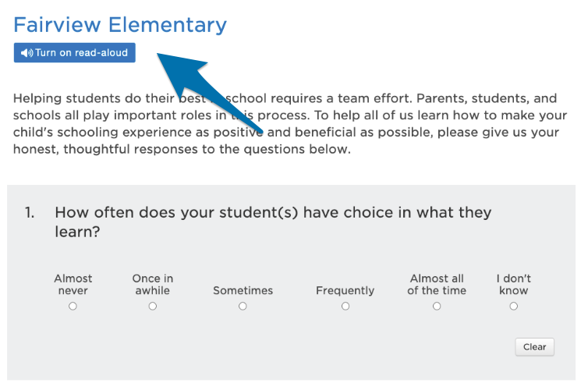The height and width of the screenshot is (390, 588).
Task: Click the 'I don't know' label text
Action: click(x=514, y=284)
